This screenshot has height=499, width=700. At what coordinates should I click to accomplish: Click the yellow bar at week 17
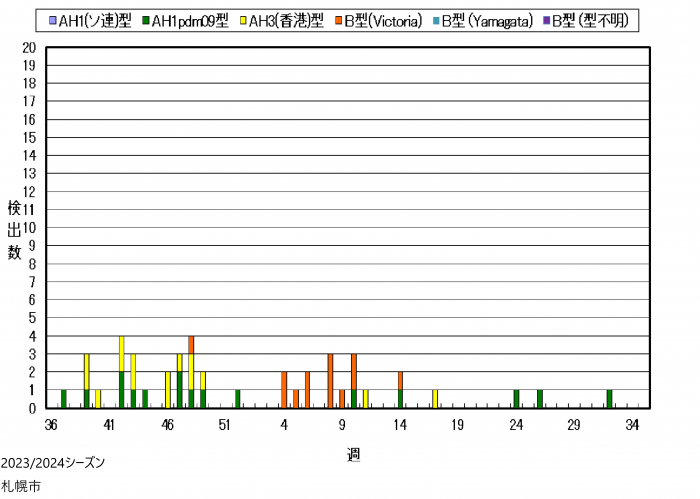pyautogui.click(x=435, y=399)
